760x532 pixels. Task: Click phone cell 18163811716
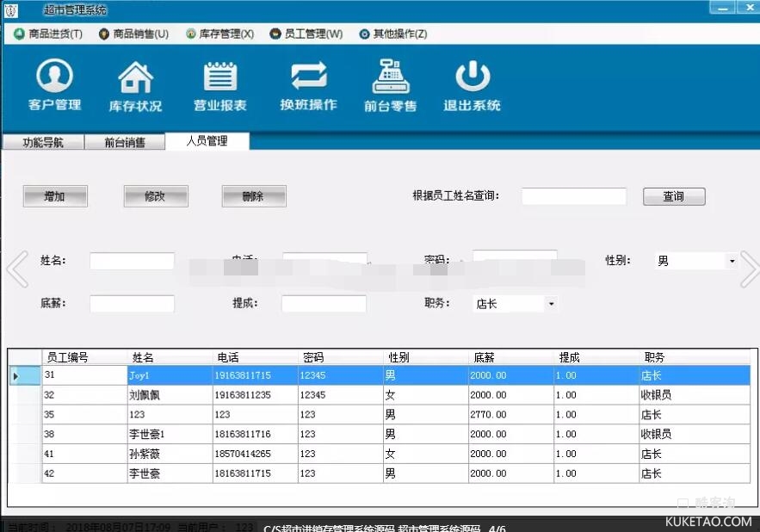pos(255,434)
